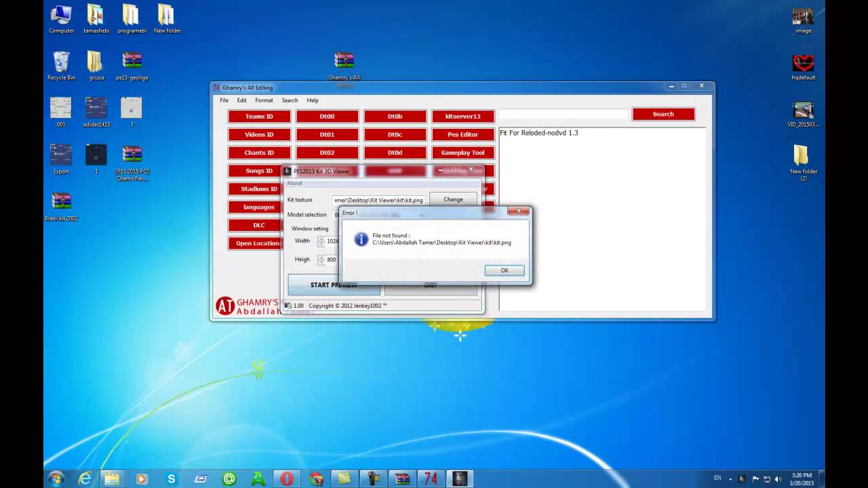Image resolution: width=868 pixels, height=488 pixels.
Task: Select VID_201503 video file icon
Action: (x=803, y=113)
